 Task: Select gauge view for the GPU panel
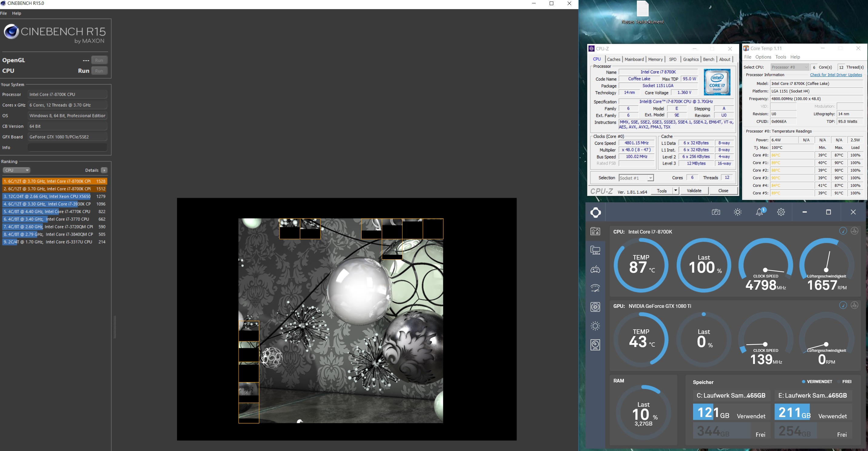coord(843,305)
